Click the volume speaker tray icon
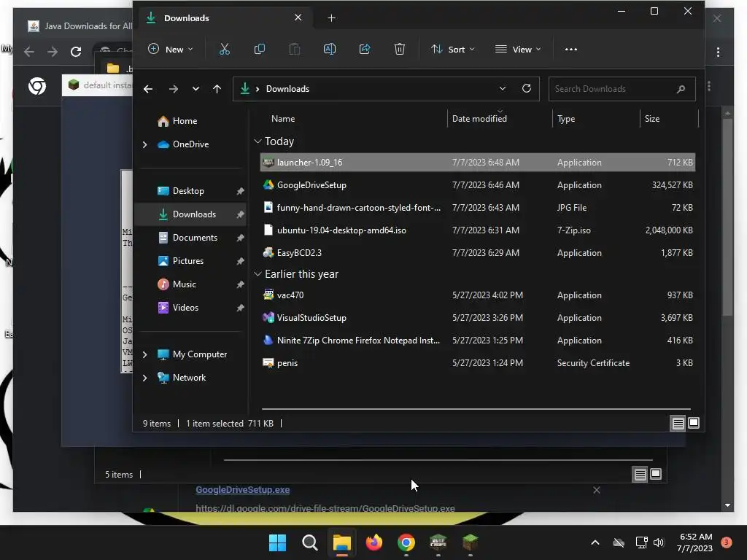 [x=659, y=542]
